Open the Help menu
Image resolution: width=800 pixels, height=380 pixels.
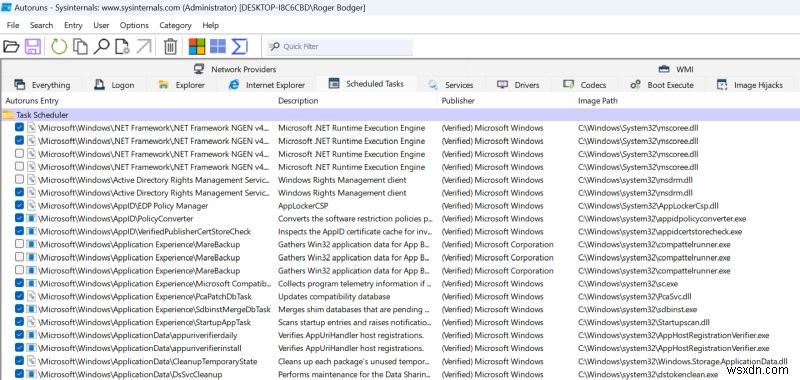click(210, 25)
